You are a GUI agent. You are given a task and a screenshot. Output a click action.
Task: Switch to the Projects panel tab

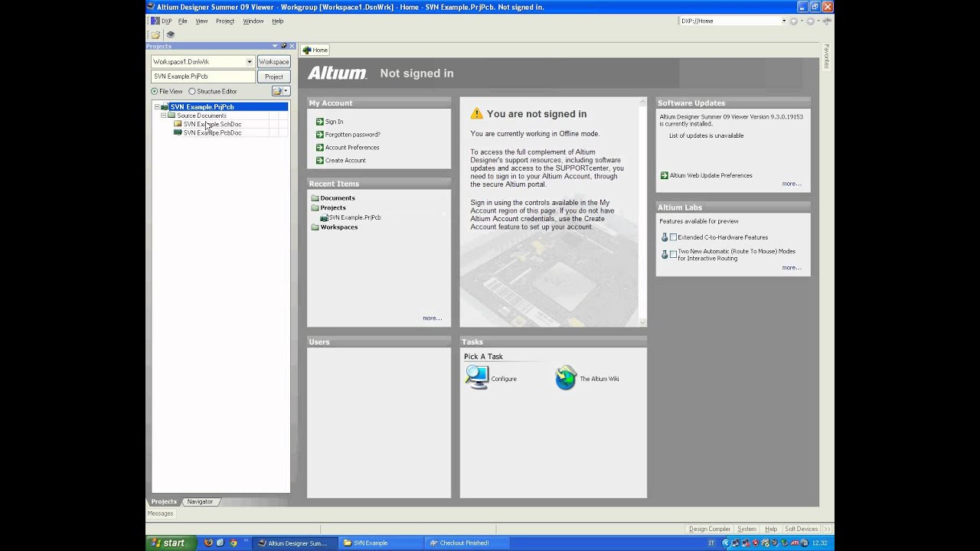164,501
